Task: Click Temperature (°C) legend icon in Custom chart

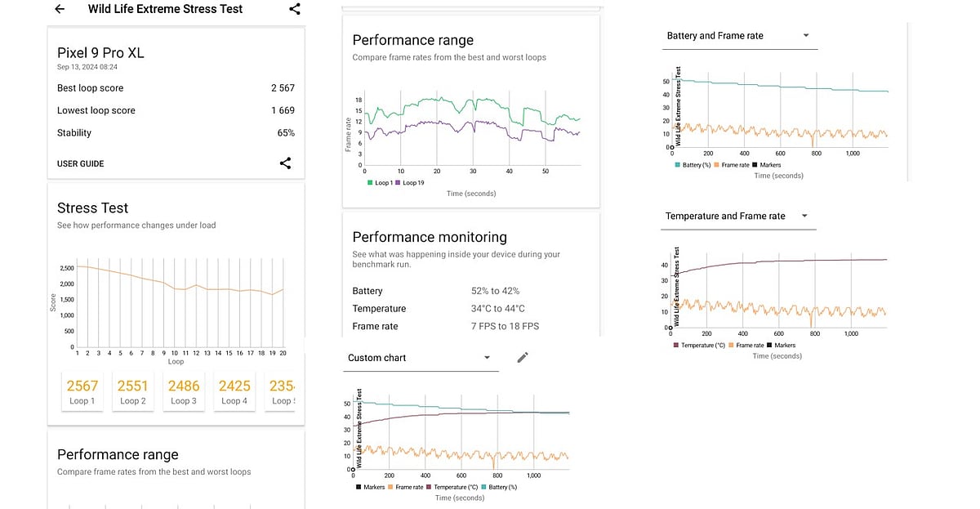Action: 430,487
